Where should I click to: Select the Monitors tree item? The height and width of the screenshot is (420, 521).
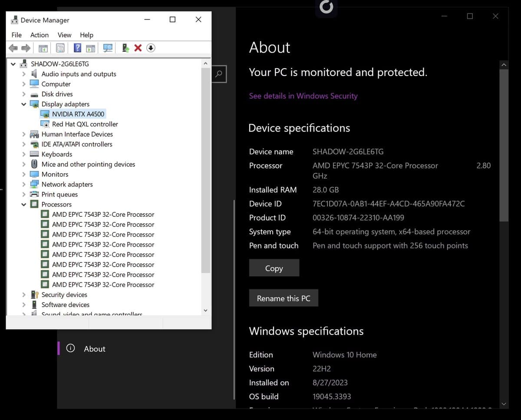[x=55, y=174]
